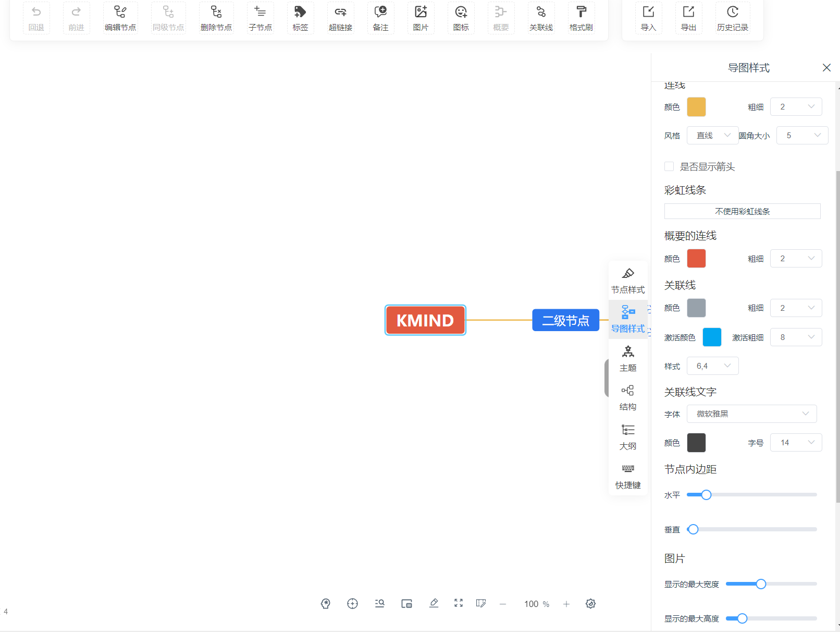Viewport: 840px width, 632px height.
Task: Open the 激活粗细 dropdown showing 8
Action: point(796,337)
